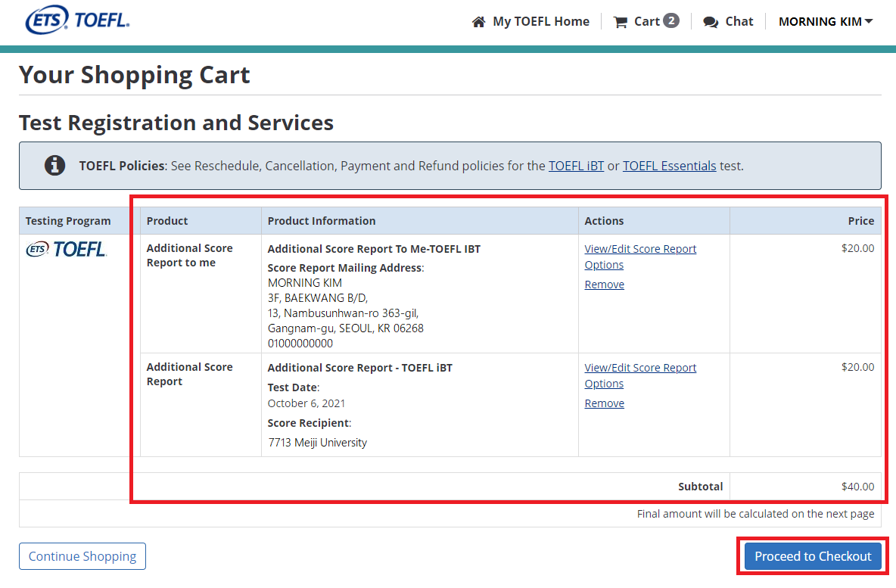Open the My TOEFL Home menu item
Viewport: 896px width, 588px height.
click(x=540, y=22)
